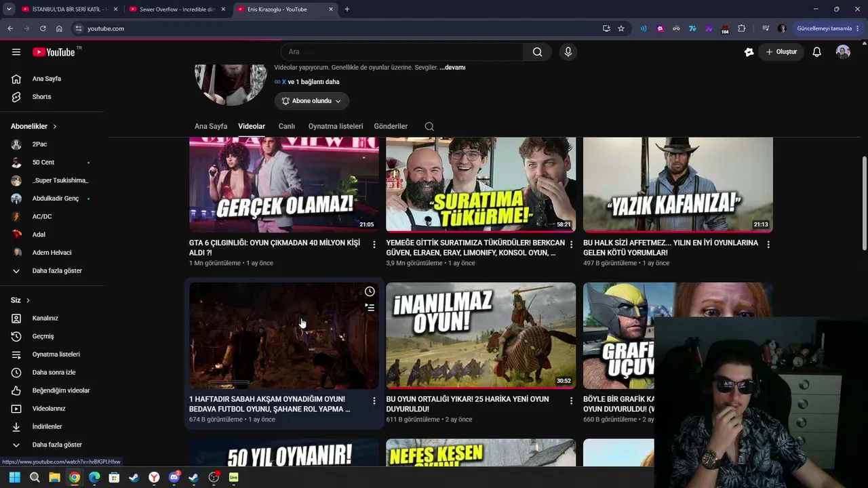Open Güncellemeyi tamamla Chrome menu

[828, 28]
